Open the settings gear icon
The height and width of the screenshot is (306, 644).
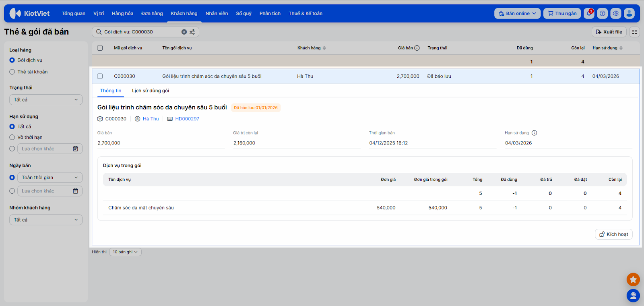[616, 13]
